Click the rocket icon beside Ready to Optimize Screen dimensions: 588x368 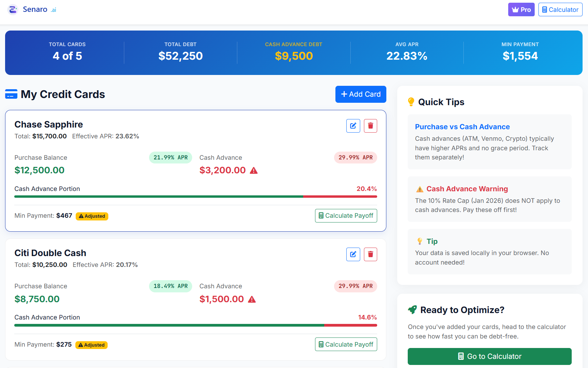pyautogui.click(x=412, y=309)
